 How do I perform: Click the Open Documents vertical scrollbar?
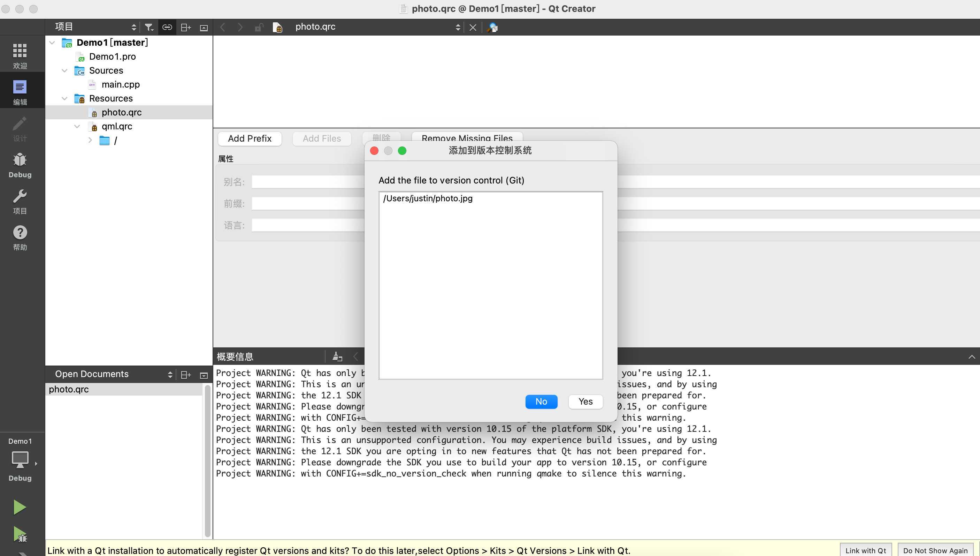207,461
